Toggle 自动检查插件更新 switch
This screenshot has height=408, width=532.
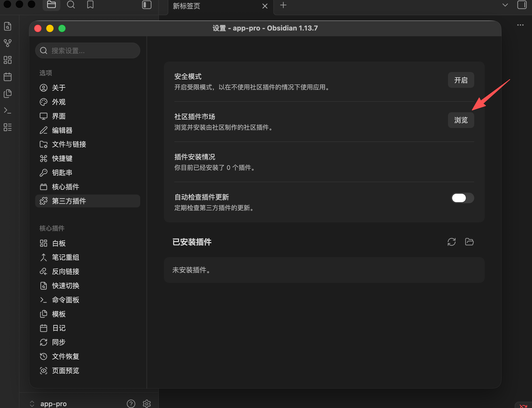[462, 198]
